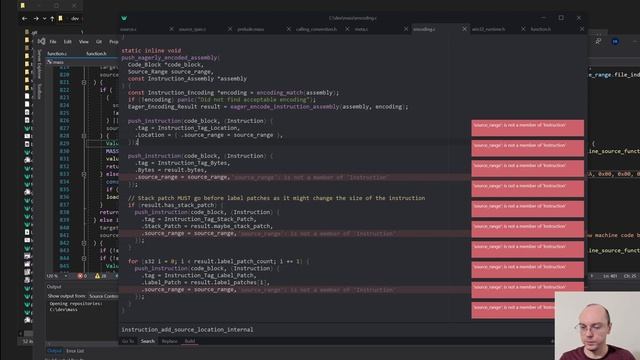This screenshot has height=360, width=640.
Task: Click 'if (result.has_stack_patch) {' line
Action: coord(176,205)
